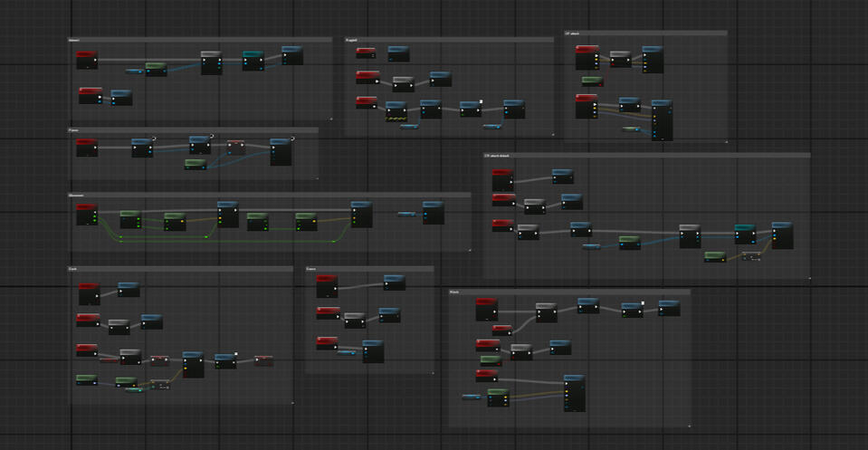Select the Block comment box header
The image size is (868, 450).
coord(569,292)
